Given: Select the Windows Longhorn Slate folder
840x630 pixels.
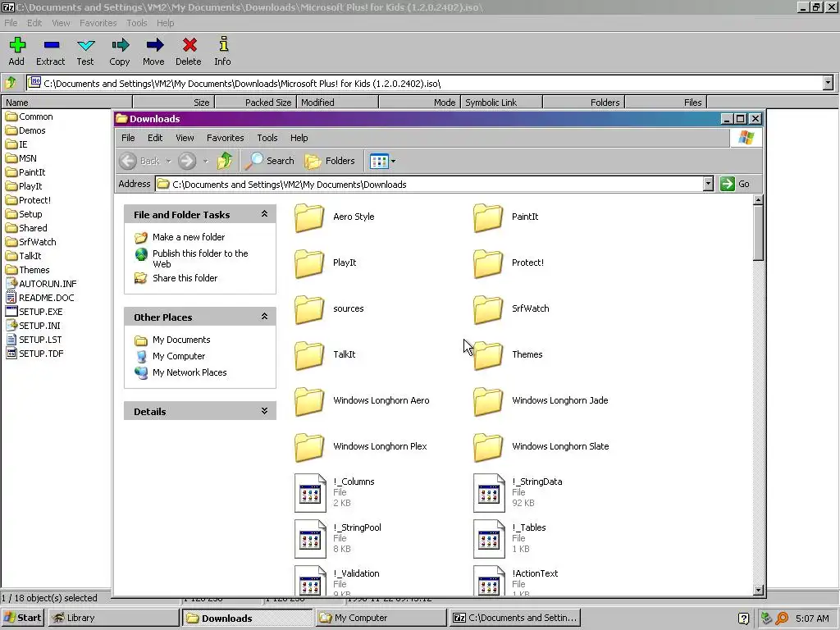Looking at the screenshot, I should click(x=541, y=447).
